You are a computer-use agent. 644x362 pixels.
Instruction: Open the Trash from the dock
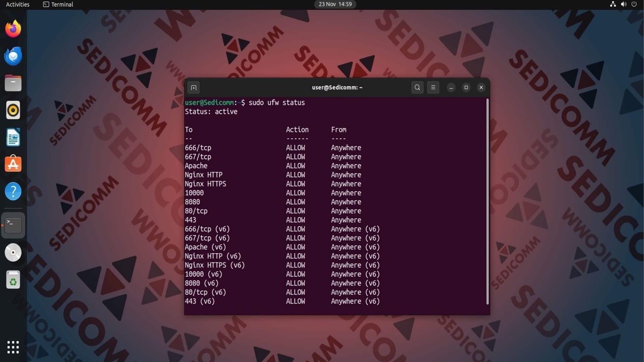coord(13,280)
